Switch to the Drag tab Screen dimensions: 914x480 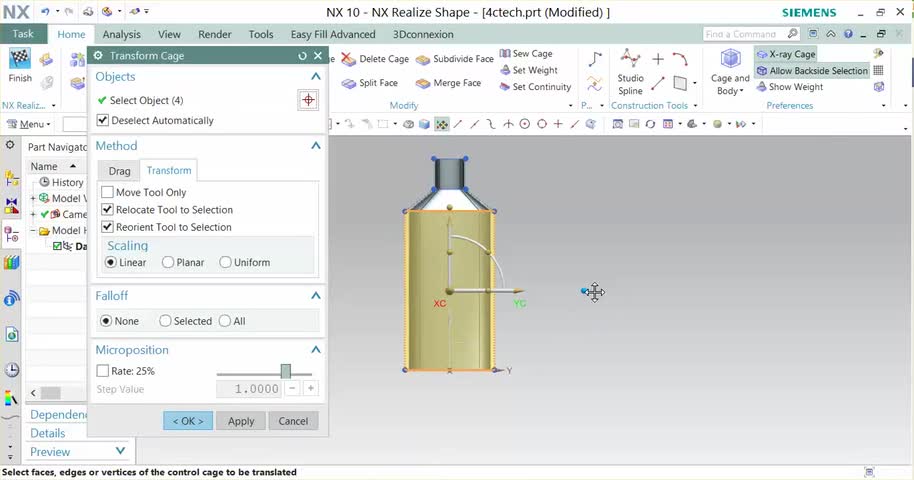119,171
